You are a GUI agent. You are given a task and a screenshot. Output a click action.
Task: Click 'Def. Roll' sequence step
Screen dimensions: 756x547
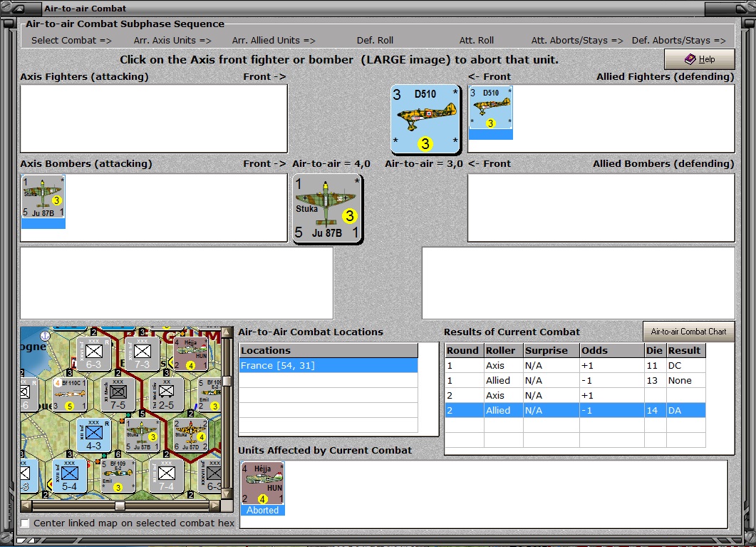tap(375, 40)
